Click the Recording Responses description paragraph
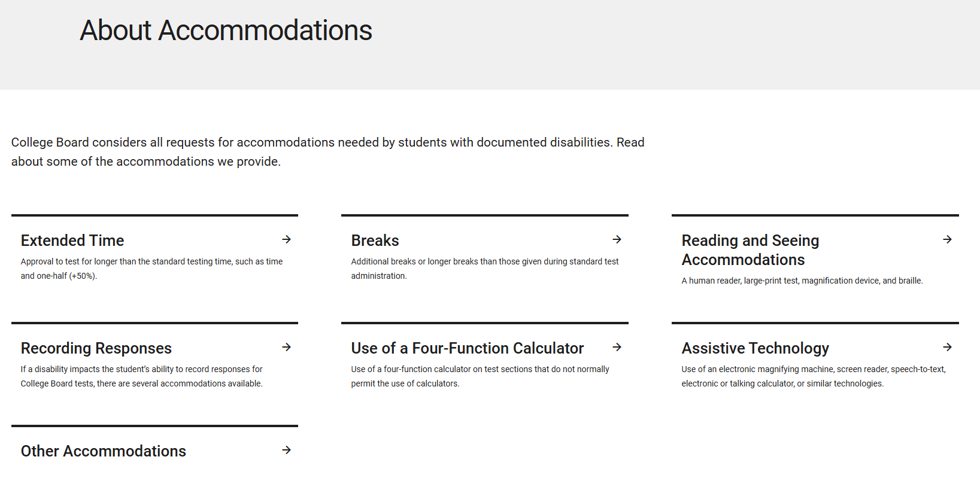The height and width of the screenshot is (481, 980). point(141,376)
